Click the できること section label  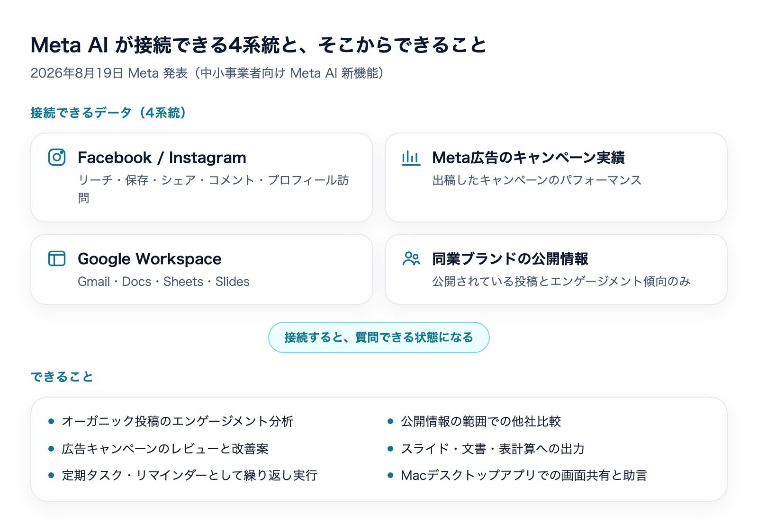(x=62, y=377)
